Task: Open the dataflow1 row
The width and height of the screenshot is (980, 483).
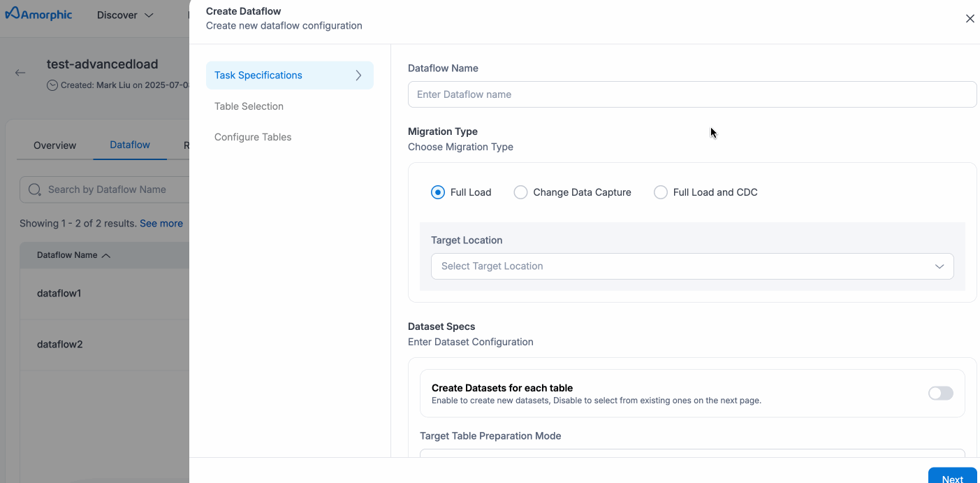Action: click(59, 294)
